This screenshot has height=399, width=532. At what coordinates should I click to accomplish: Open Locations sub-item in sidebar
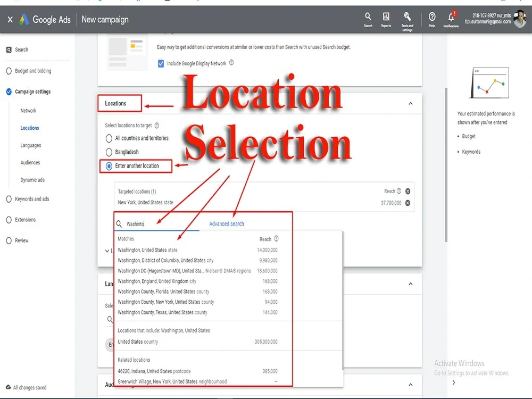[x=30, y=128]
